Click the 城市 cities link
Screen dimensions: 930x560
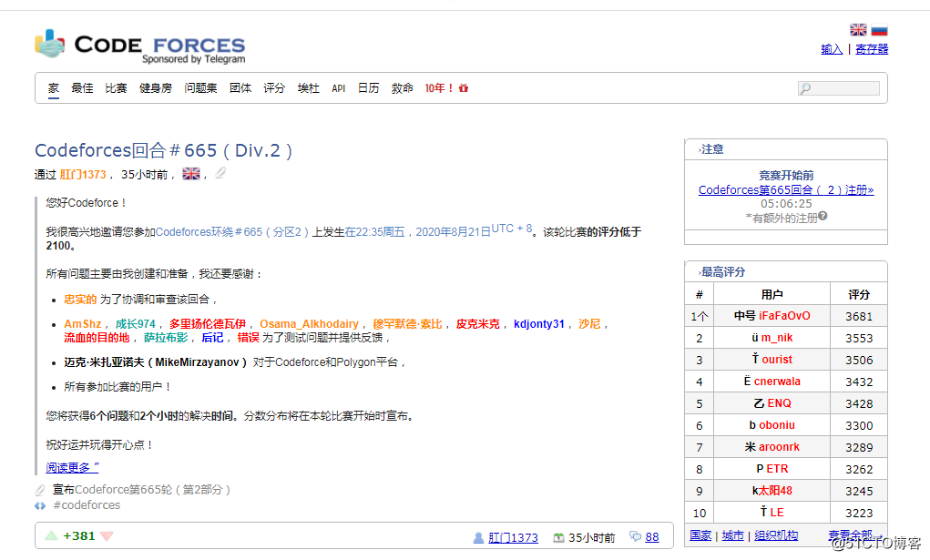(732, 535)
